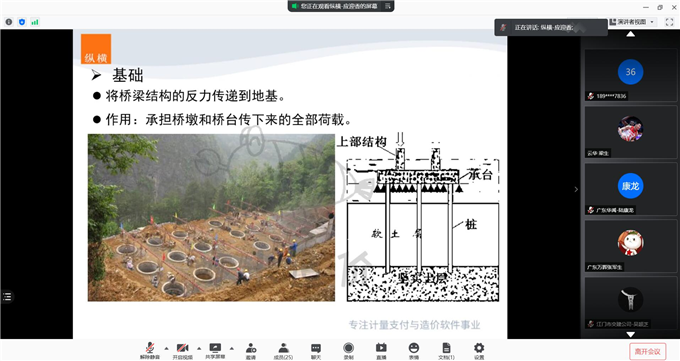Expand the microphone options arrow

click(166, 348)
